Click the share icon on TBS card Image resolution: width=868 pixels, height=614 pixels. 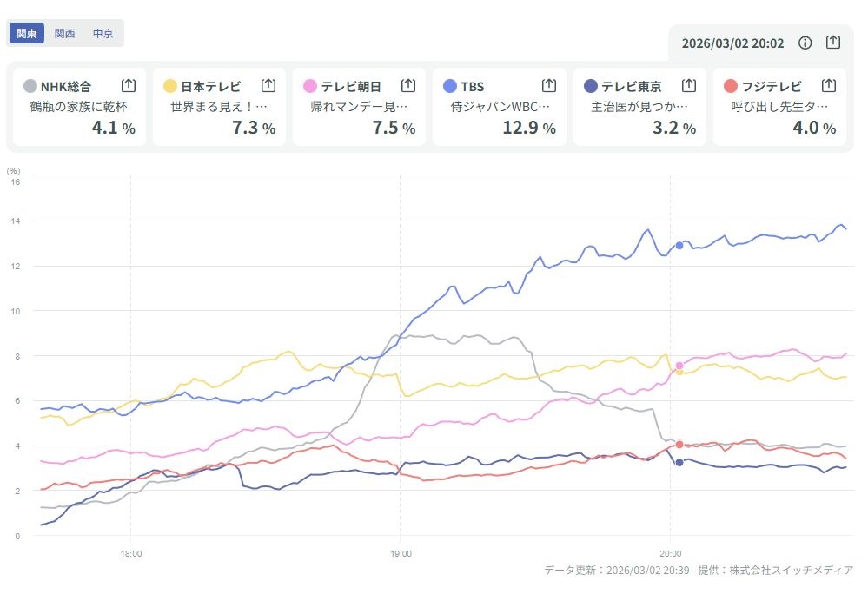click(549, 85)
